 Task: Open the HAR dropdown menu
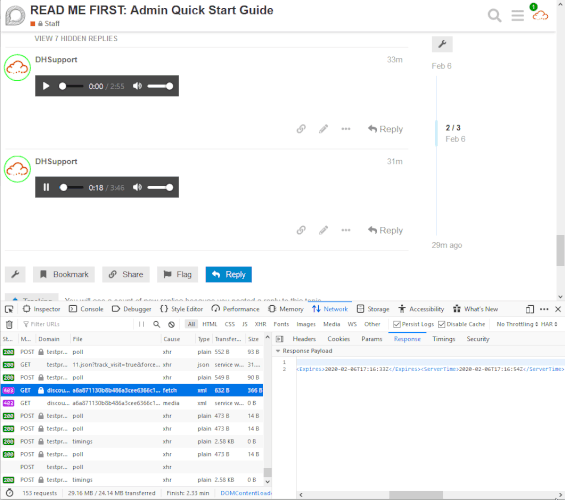pyautogui.click(x=549, y=324)
